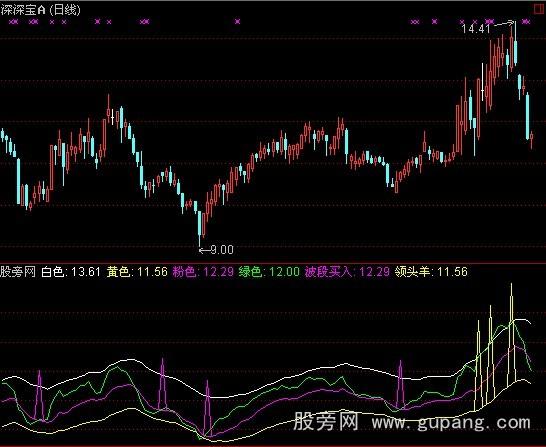Click the chart title 深深宝A (日线)
Image resolution: width=546 pixels, height=447 pixels.
coord(40,10)
